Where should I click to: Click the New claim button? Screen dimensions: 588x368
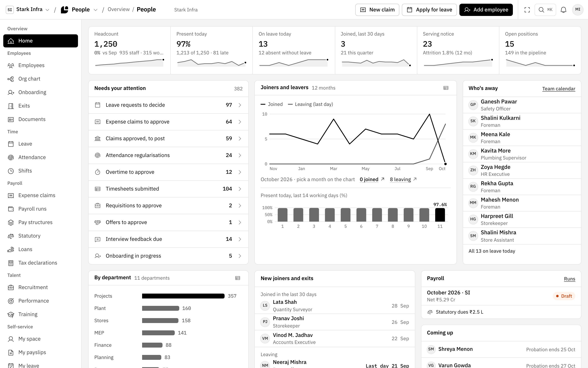point(377,10)
